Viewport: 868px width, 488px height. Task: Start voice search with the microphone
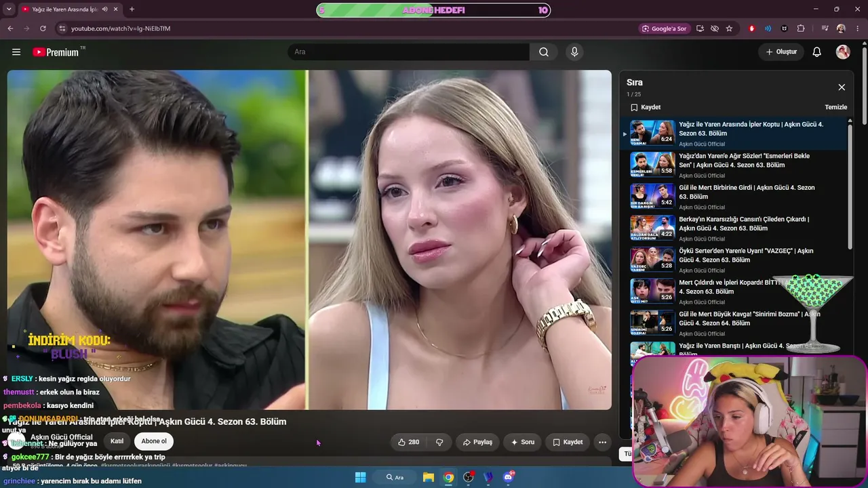click(x=574, y=52)
